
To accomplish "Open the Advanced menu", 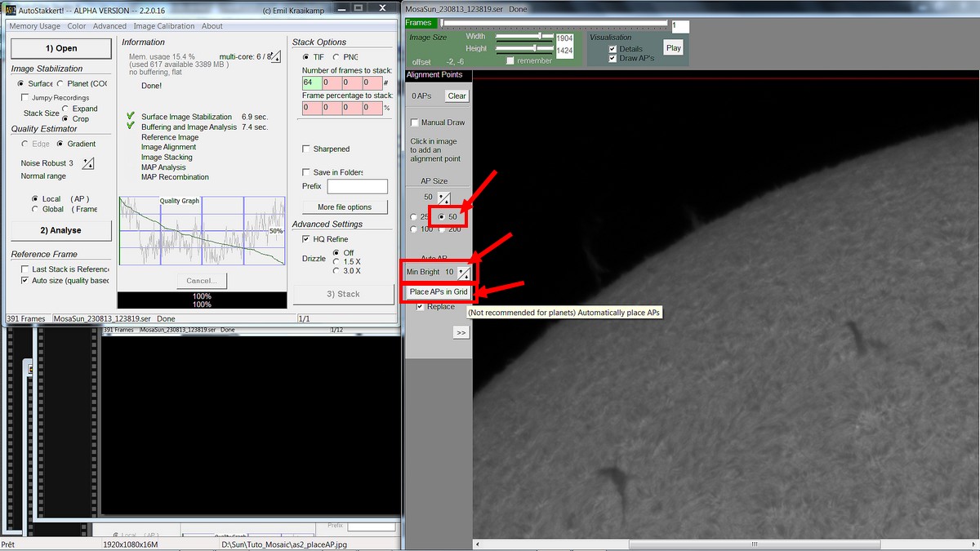I will pos(109,26).
